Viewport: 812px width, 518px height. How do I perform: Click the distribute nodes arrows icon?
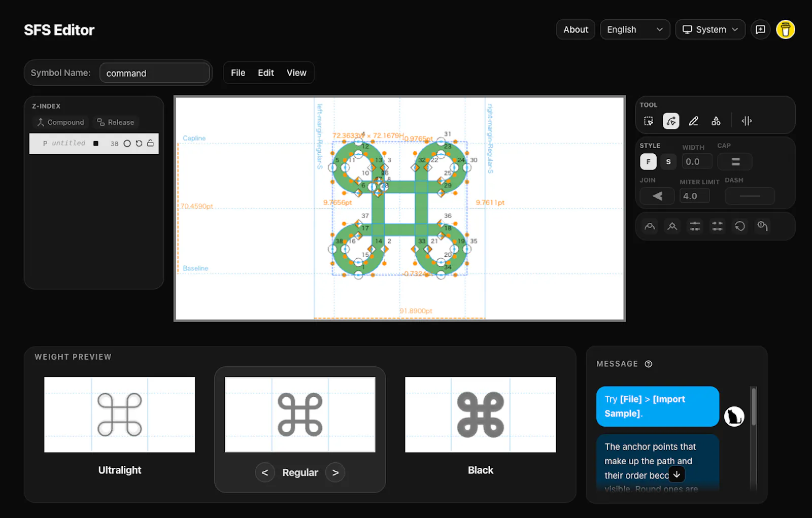click(717, 226)
